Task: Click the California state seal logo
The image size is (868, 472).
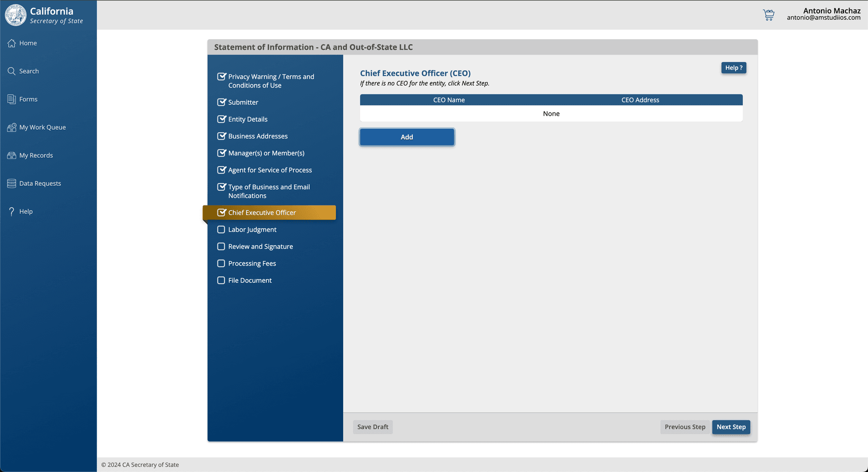Action: coord(16,15)
